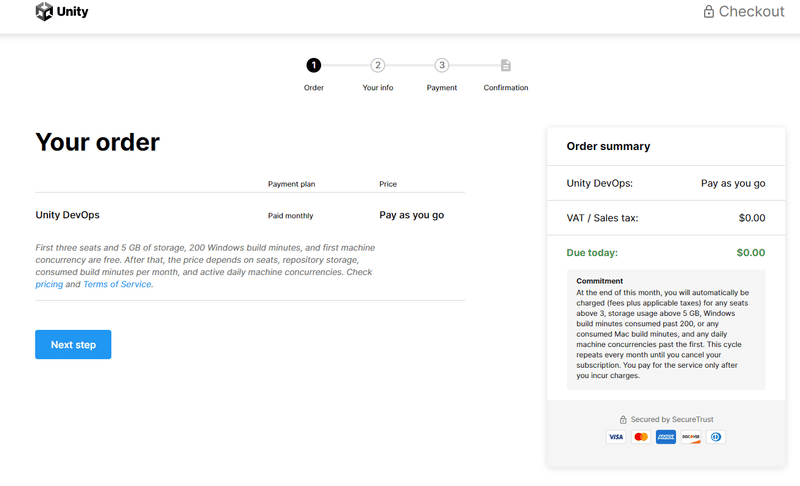The image size is (800, 486).
Task: Click the Checkout padlock icon
Action: click(709, 12)
